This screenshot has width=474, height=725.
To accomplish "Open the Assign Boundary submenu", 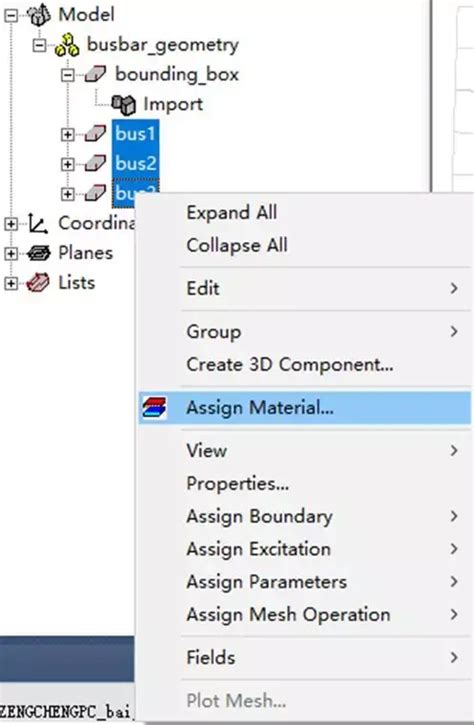I will pos(305,516).
